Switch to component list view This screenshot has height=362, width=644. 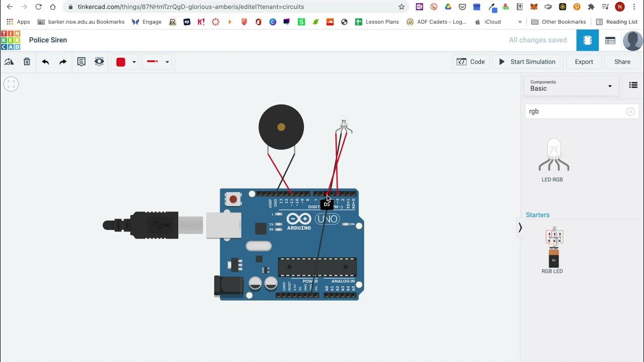click(x=610, y=40)
